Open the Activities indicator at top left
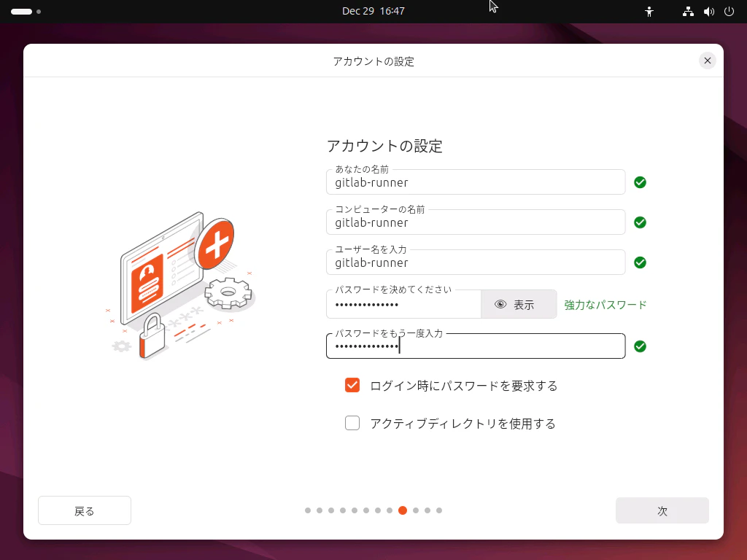Image resolution: width=747 pixels, height=560 pixels. coord(24,12)
